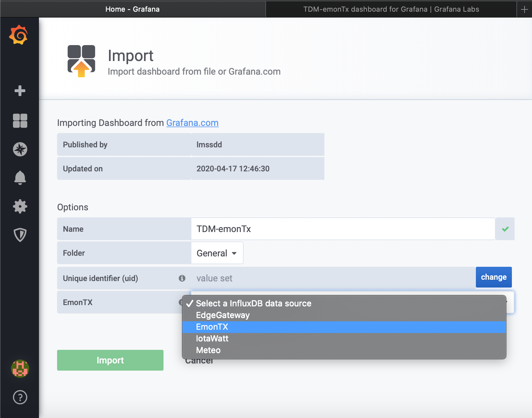Click the Import dashboard header icon
Viewport: 532px width, 418px height.
coord(81,61)
